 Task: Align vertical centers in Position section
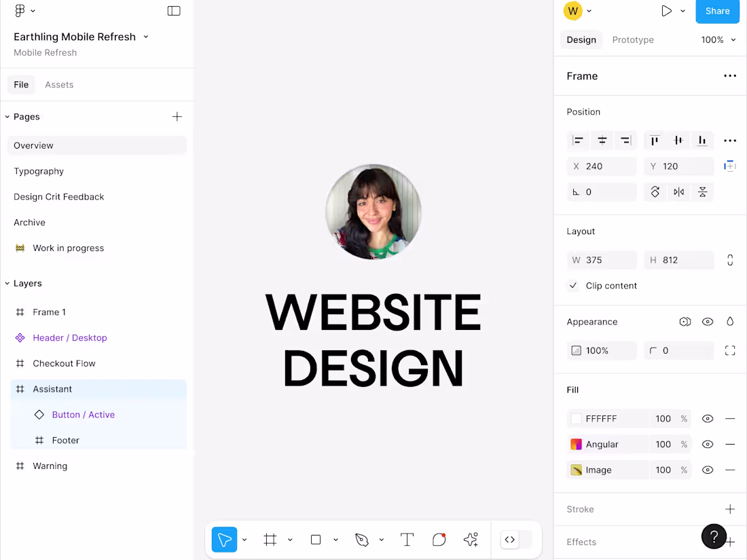(678, 140)
